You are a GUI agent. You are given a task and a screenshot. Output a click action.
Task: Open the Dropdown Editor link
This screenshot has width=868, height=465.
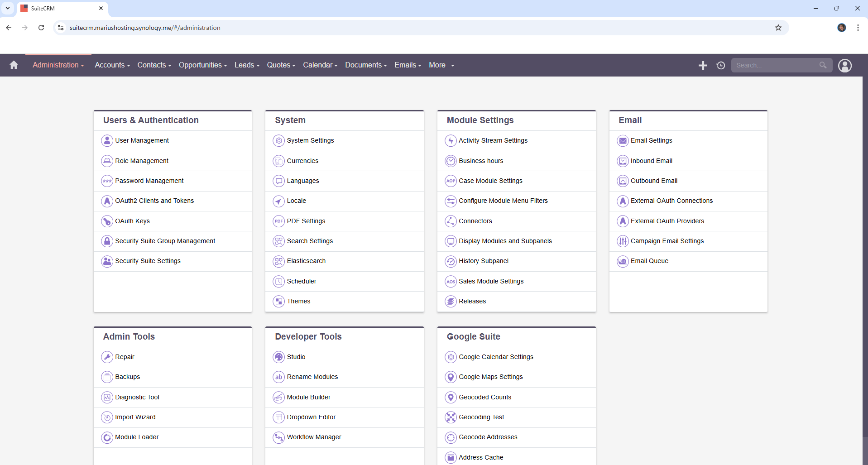311,417
